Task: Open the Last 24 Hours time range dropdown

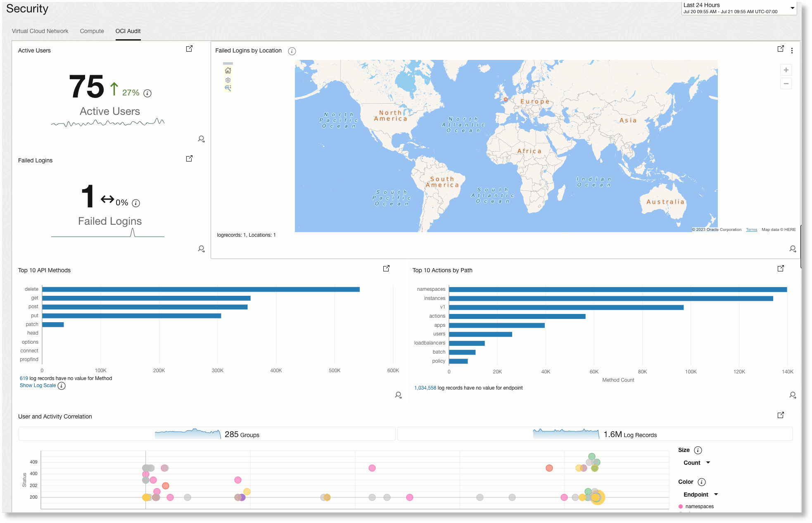Action: pos(792,8)
